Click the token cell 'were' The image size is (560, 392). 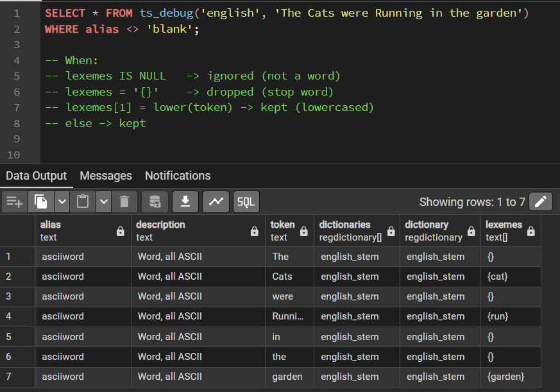pyautogui.click(x=290, y=296)
